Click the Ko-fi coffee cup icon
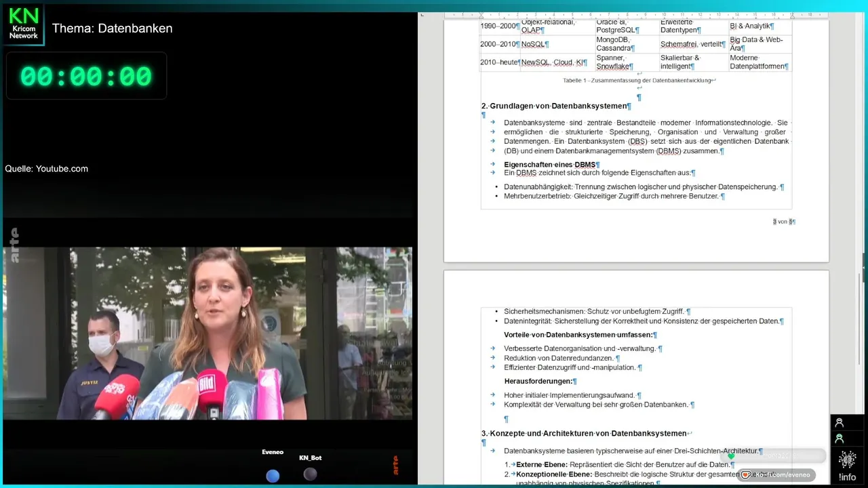The height and width of the screenshot is (488, 868). [x=746, y=475]
